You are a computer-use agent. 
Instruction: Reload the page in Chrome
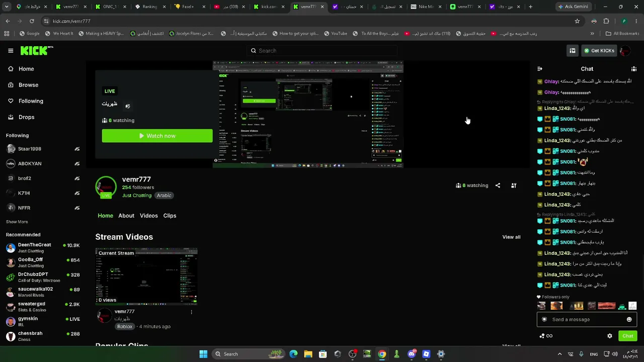[32, 21]
